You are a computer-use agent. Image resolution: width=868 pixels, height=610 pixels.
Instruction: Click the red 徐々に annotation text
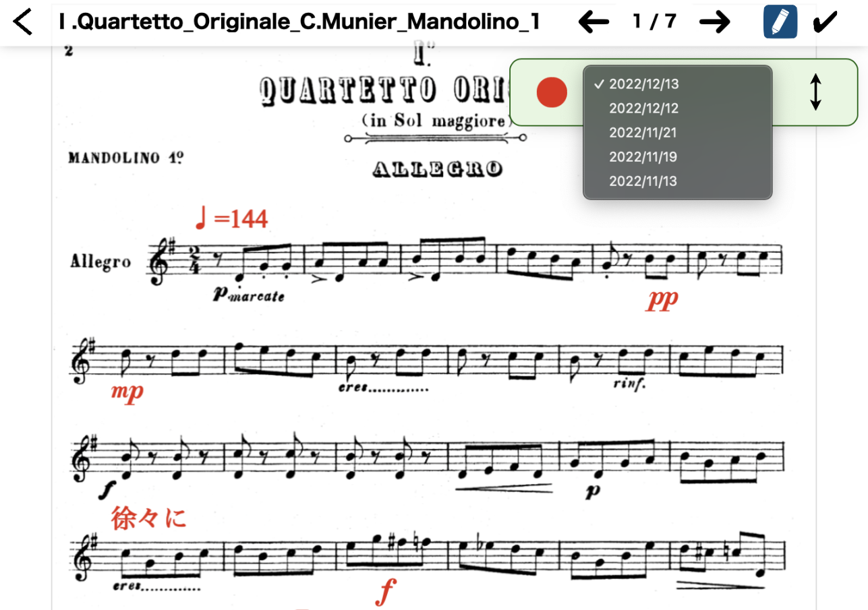pyautogui.click(x=148, y=518)
